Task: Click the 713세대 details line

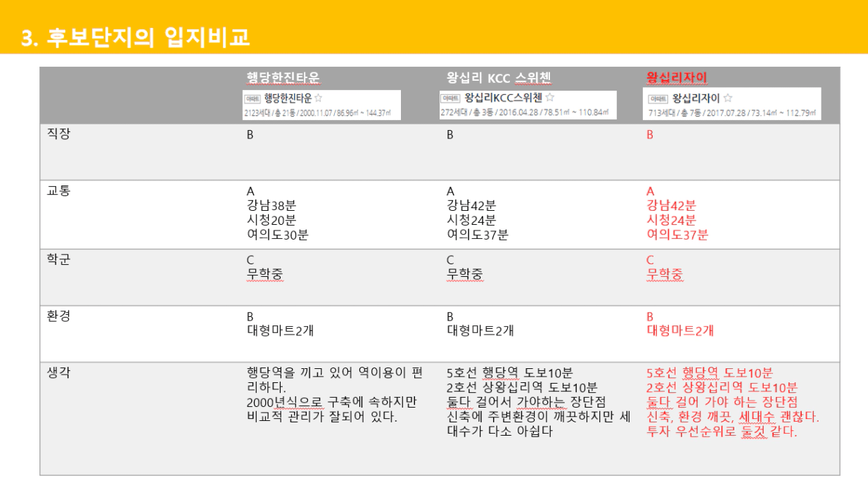Action: 731,112
